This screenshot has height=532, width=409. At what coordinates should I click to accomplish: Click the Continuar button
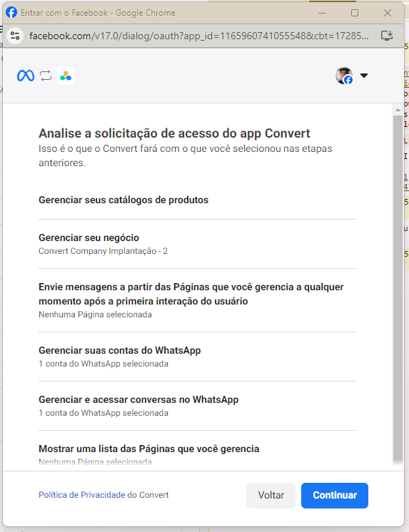coord(335,496)
